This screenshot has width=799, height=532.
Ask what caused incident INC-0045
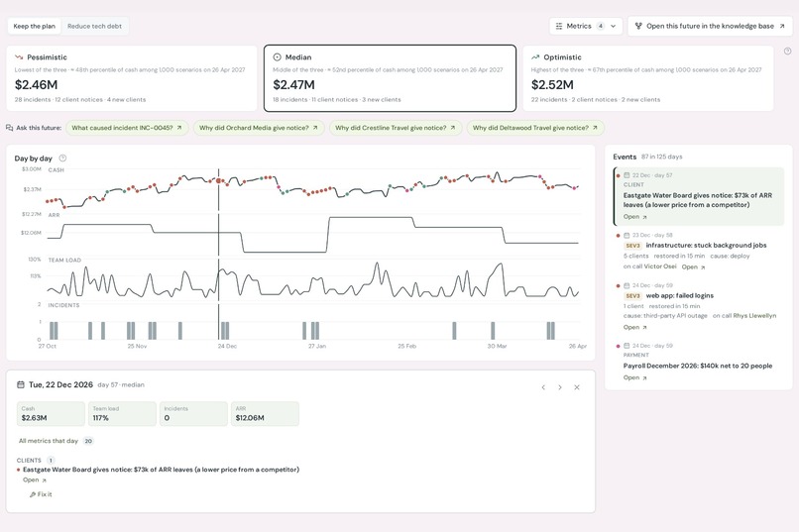coord(127,128)
